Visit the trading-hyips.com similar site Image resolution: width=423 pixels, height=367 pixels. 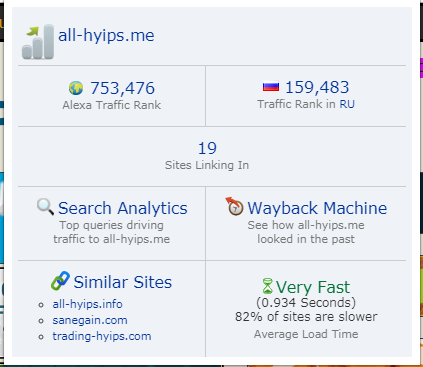(x=102, y=336)
